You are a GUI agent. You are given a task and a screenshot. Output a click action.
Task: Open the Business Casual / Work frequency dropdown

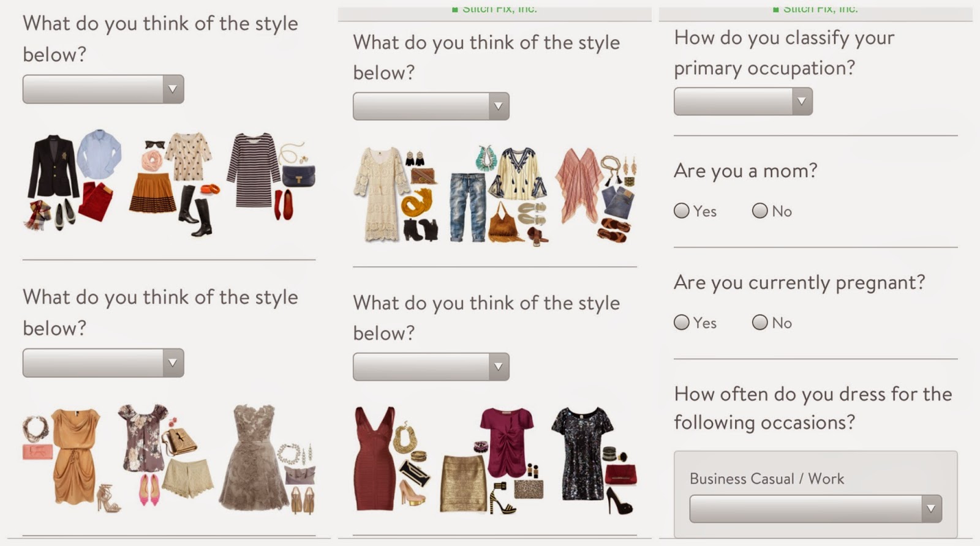click(x=815, y=509)
